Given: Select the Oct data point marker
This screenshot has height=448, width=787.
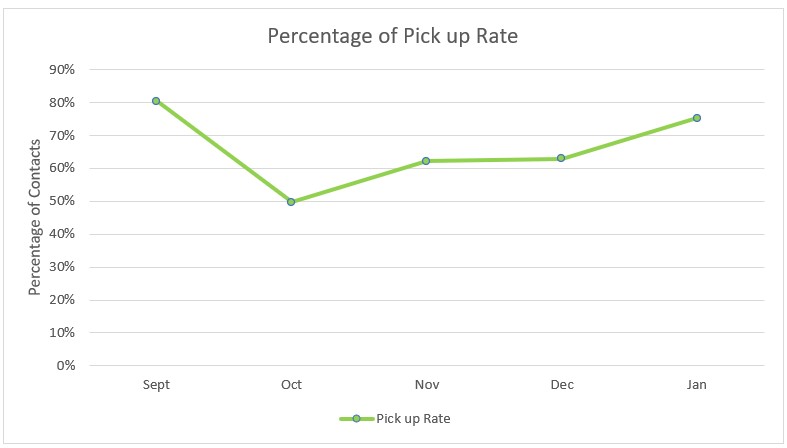Looking at the screenshot, I should [x=291, y=202].
